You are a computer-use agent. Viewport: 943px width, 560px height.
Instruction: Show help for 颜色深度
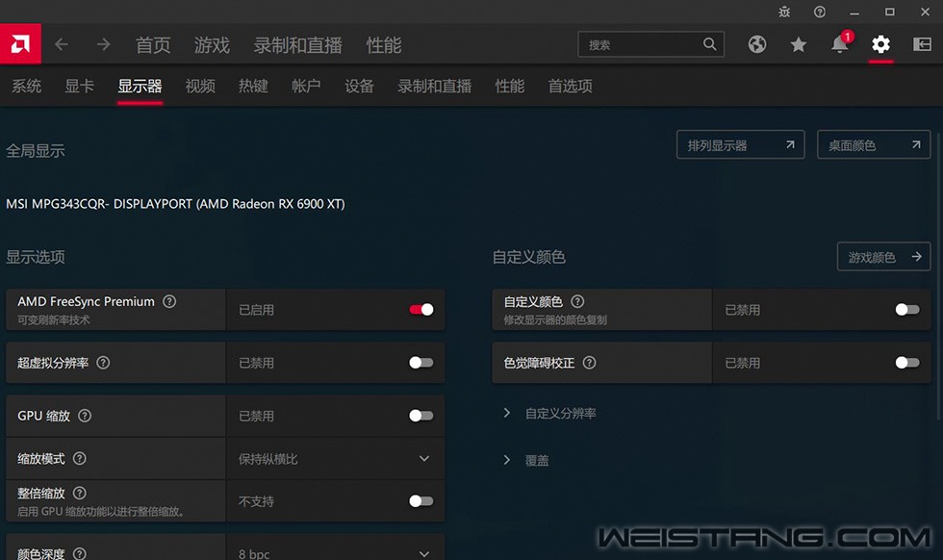[79, 553]
